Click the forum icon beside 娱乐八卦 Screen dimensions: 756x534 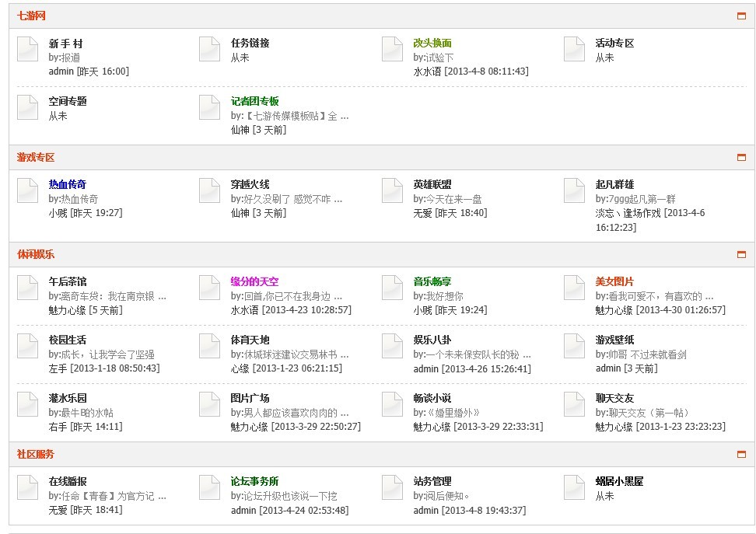(393, 346)
